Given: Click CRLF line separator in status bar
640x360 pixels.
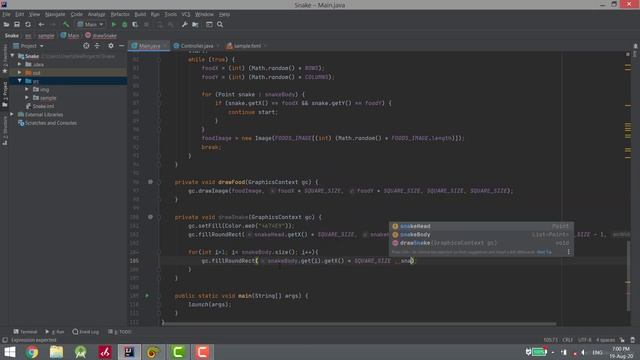Looking at the screenshot, I should (567, 340).
